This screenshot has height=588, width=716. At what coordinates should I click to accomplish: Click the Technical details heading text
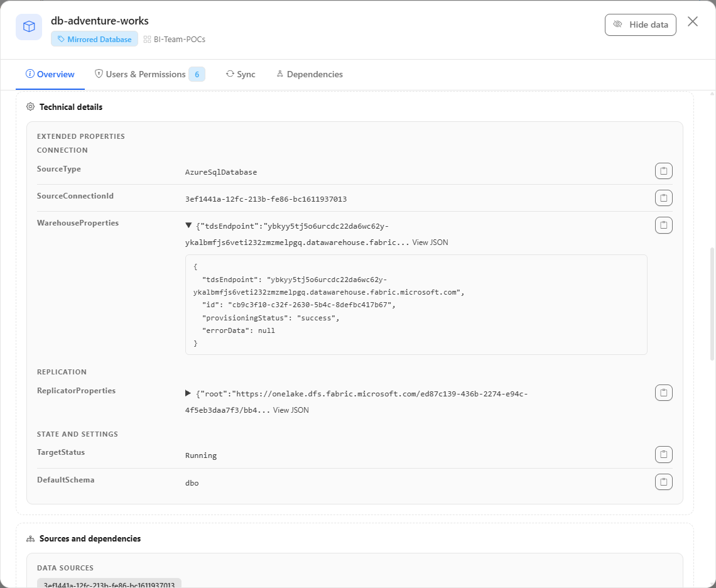[71, 107]
